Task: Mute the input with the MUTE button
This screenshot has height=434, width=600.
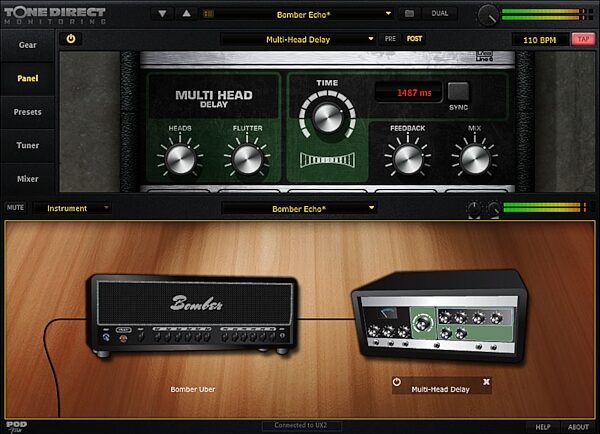Action: (x=15, y=207)
